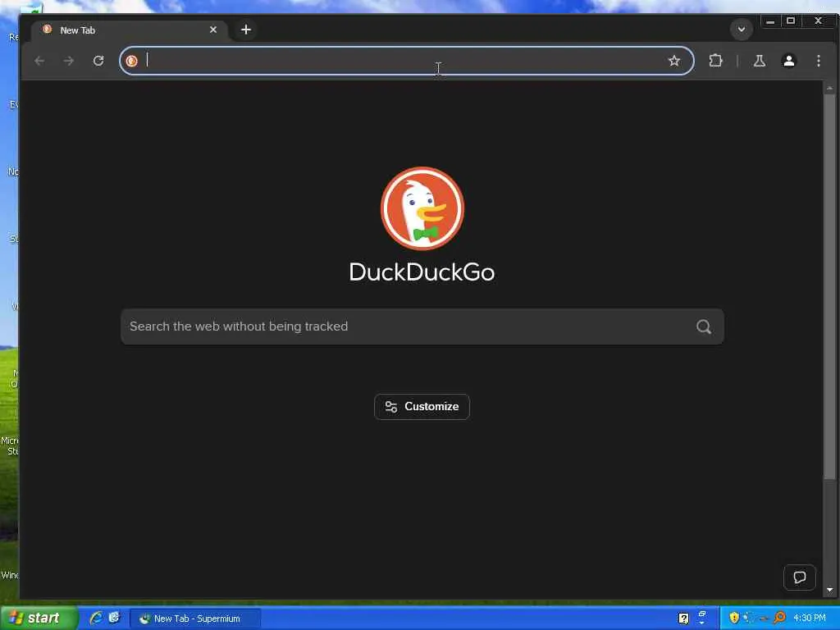This screenshot has height=630, width=840.
Task: Reload the current page
Action: [x=98, y=61]
